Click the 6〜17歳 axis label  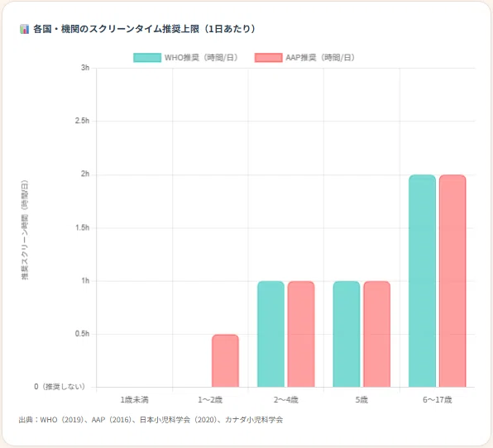(438, 400)
